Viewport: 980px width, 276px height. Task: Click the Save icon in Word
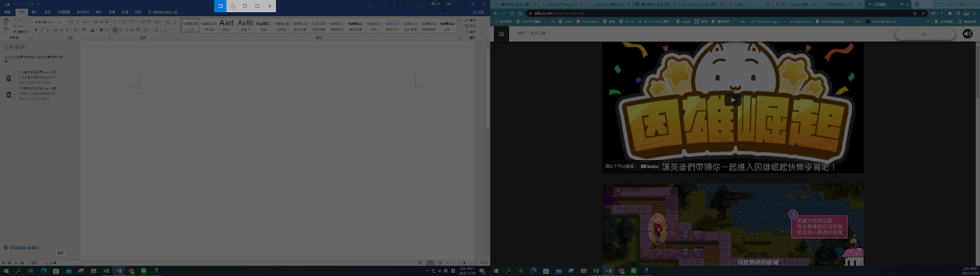point(7,4)
